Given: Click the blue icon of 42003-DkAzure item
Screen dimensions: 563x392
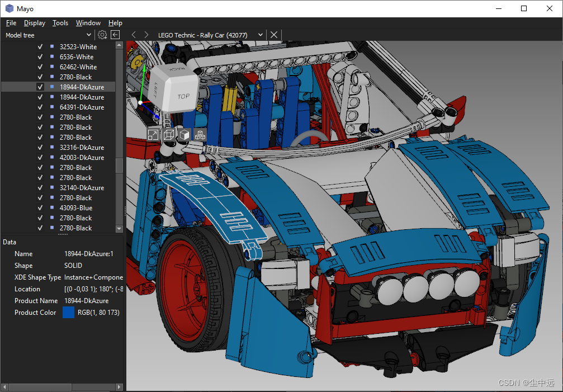Looking at the screenshot, I should tap(52, 157).
